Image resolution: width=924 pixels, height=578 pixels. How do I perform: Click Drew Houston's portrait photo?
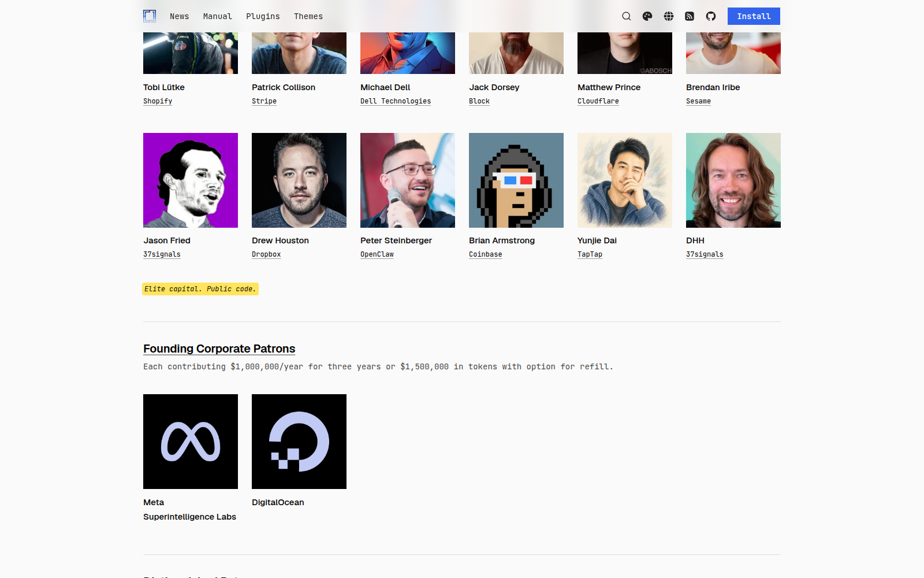click(299, 180)
